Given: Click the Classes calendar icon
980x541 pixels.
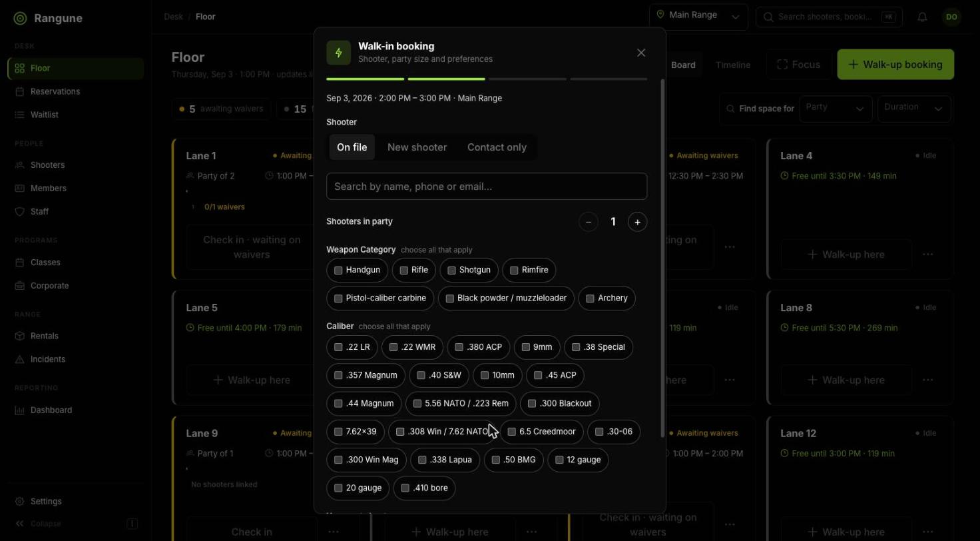Looking at the screenshot, I should click(x=20, y=263).
